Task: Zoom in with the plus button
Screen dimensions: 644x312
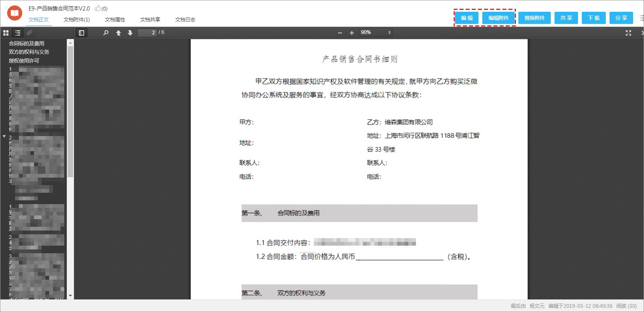Action: coord(352,33)
